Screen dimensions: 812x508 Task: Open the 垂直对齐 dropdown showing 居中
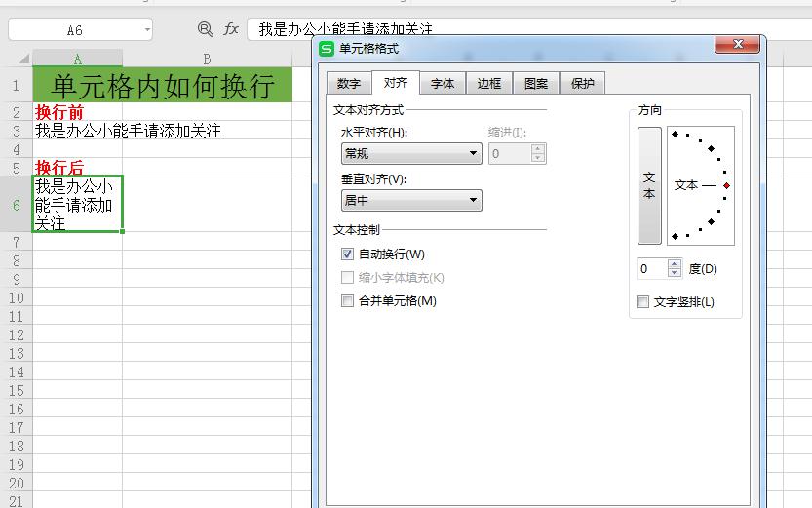411,201
